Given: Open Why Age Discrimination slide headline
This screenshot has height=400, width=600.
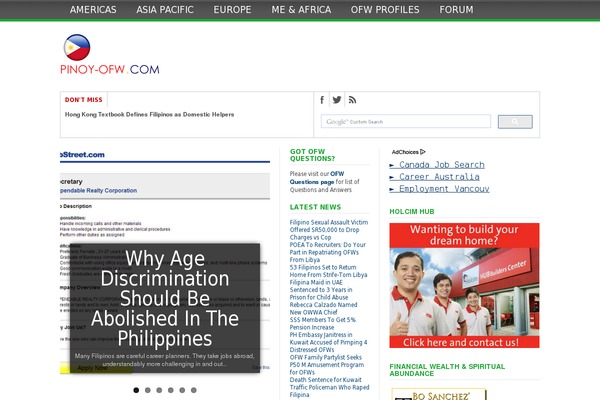Looking at the screenshot, I should tap(165, 298).
